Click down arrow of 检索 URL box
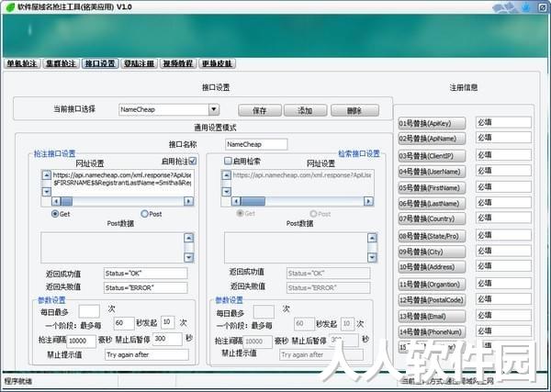 click(x=227, y=192)
